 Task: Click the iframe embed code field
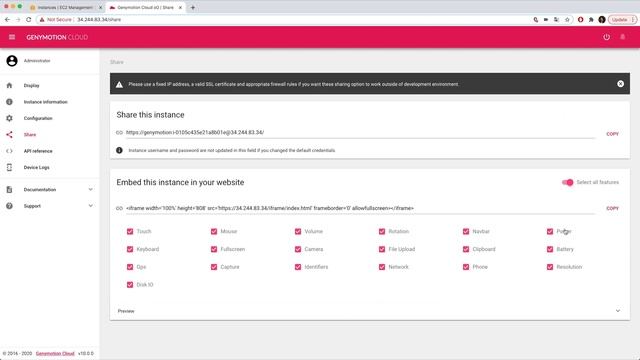(x=360, y=208)
